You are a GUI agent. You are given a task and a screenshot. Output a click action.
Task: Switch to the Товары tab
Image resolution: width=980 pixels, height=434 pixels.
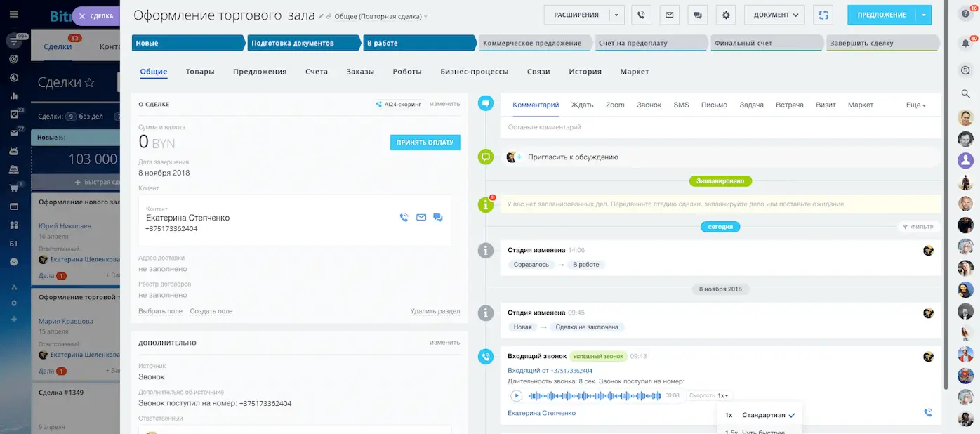(x=200, y=72)
